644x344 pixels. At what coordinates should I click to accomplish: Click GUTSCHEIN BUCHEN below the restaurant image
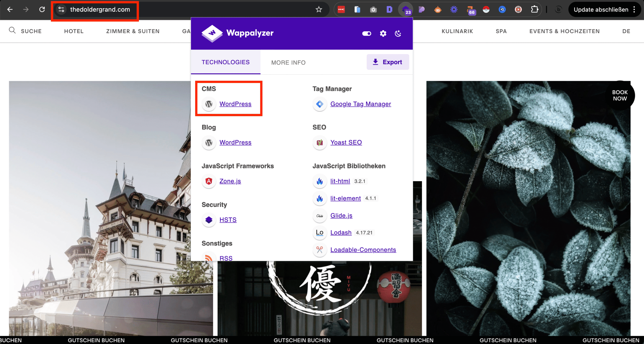click(302, 340)
